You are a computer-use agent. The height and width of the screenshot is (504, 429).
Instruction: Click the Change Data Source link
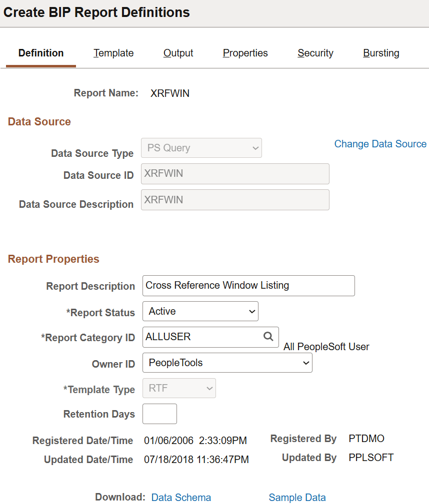coord(380,144)
